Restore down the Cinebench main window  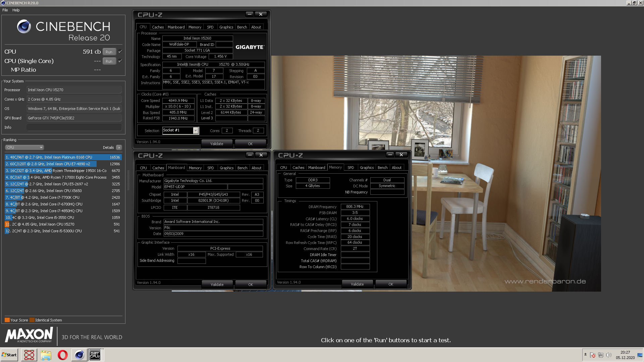(x=634, y=3)
